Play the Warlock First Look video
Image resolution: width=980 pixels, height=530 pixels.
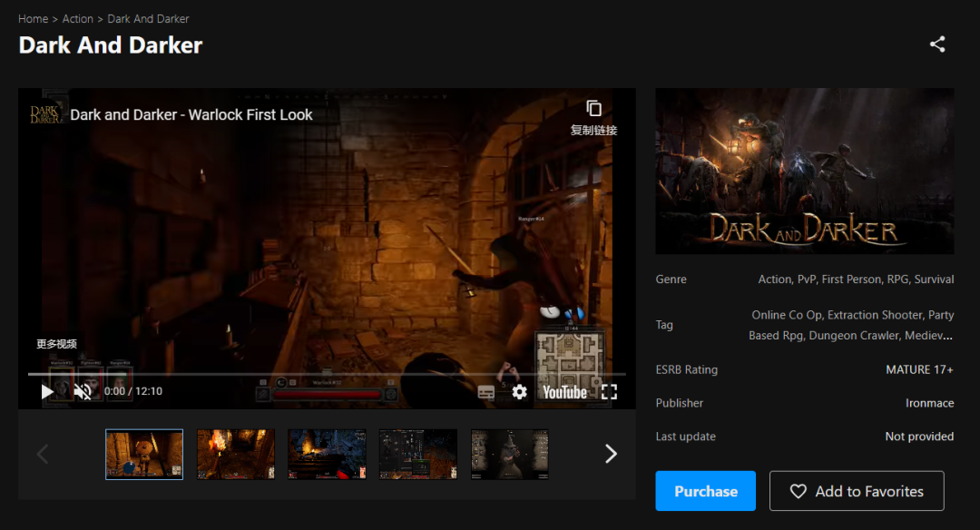click(47, 392)
